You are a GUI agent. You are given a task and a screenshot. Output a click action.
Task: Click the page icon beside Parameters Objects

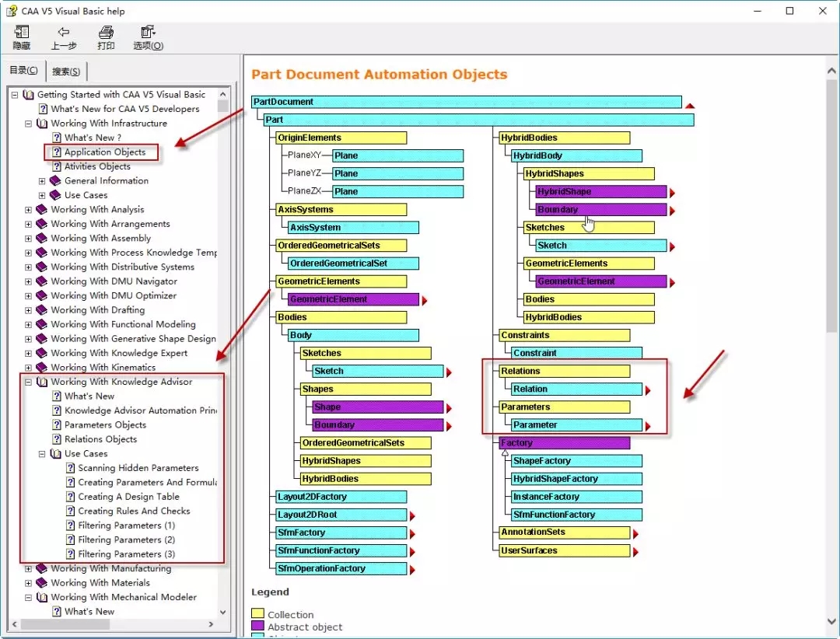(57, 424)
